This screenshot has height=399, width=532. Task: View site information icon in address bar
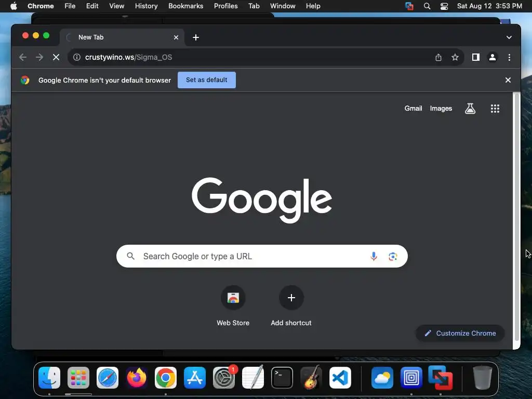tap(77, 57)
